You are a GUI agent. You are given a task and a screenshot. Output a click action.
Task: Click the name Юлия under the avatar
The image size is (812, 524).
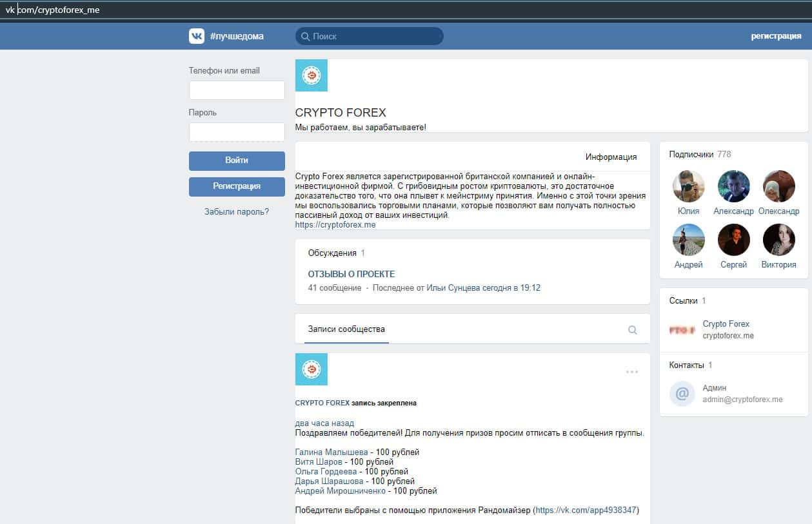[689, 211]
